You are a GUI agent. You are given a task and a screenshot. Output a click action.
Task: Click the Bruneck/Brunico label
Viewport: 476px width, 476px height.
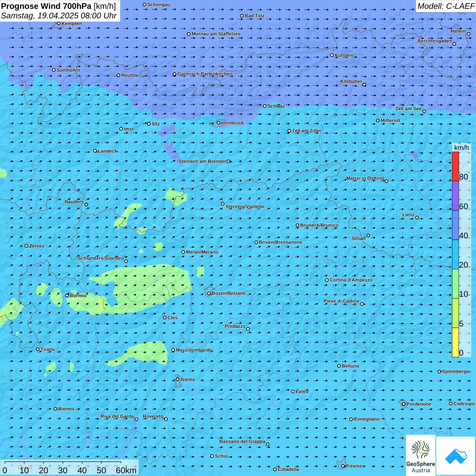(x=319, y=225)
